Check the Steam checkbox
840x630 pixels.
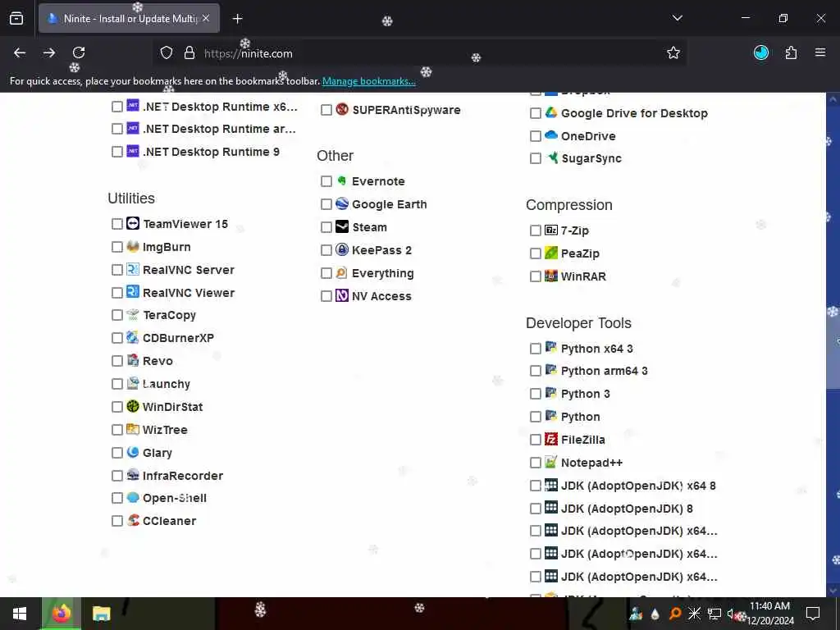(326, 227)
